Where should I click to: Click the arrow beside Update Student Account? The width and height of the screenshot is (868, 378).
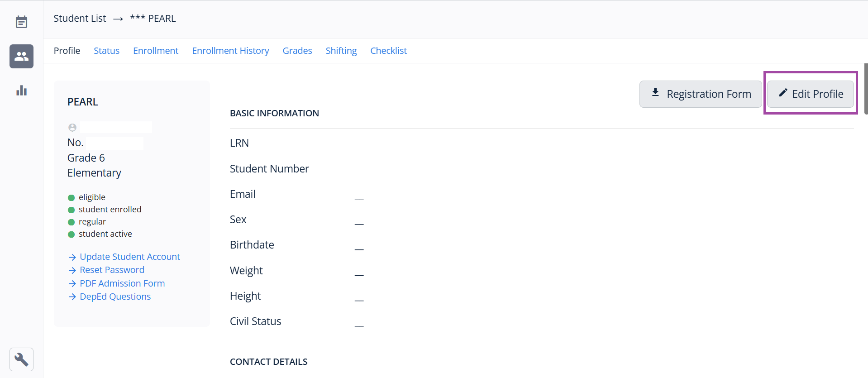pyautogui.click(x=72, y=257)
